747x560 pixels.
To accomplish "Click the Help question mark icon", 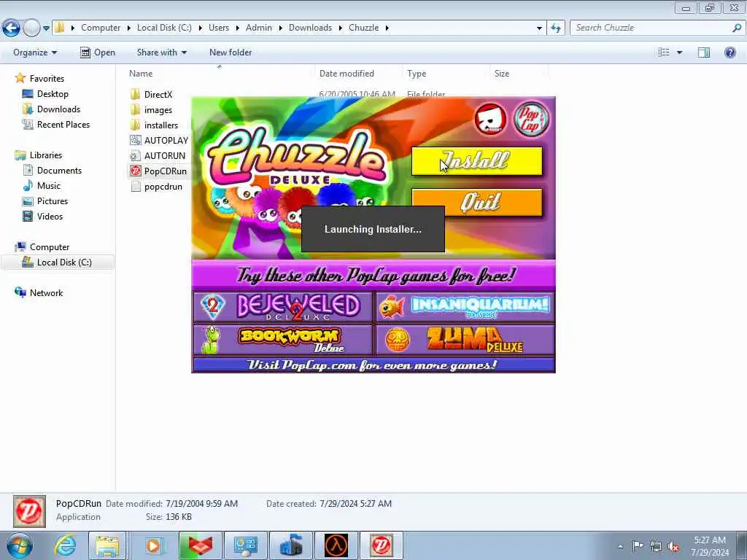I will [x=729, y=52].
